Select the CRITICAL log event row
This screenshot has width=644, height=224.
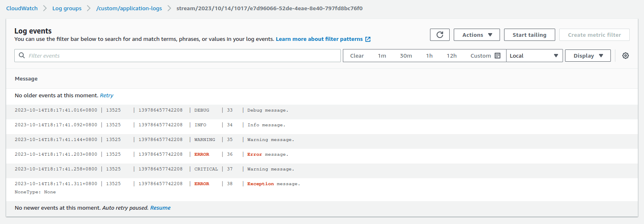pyautogui.click(x=322, y=169)
